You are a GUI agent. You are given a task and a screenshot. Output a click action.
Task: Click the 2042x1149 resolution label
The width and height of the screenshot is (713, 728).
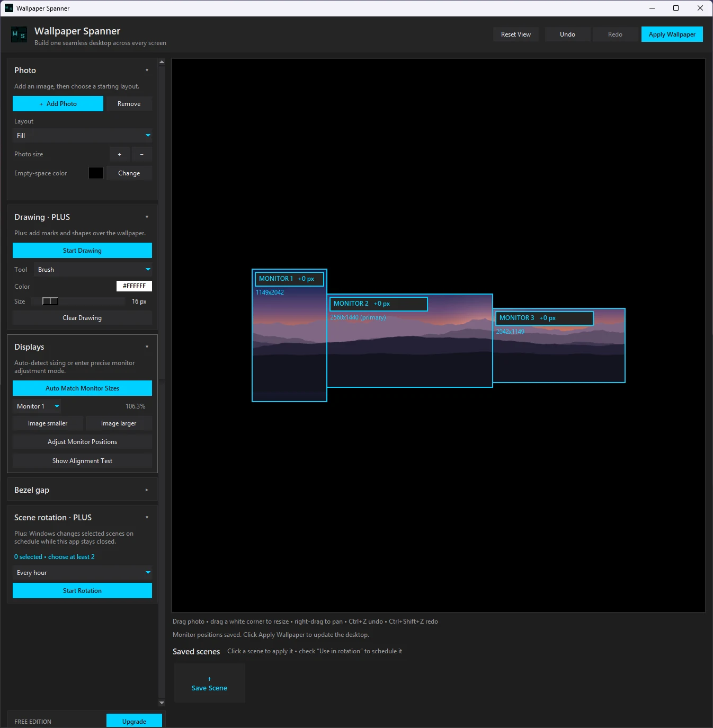(510, 332)
